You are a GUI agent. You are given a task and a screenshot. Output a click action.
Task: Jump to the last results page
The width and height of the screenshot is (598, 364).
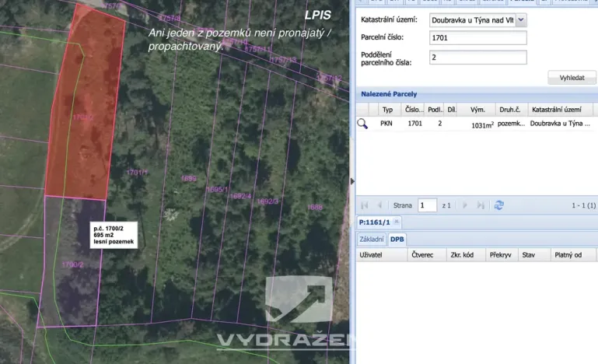481,205
